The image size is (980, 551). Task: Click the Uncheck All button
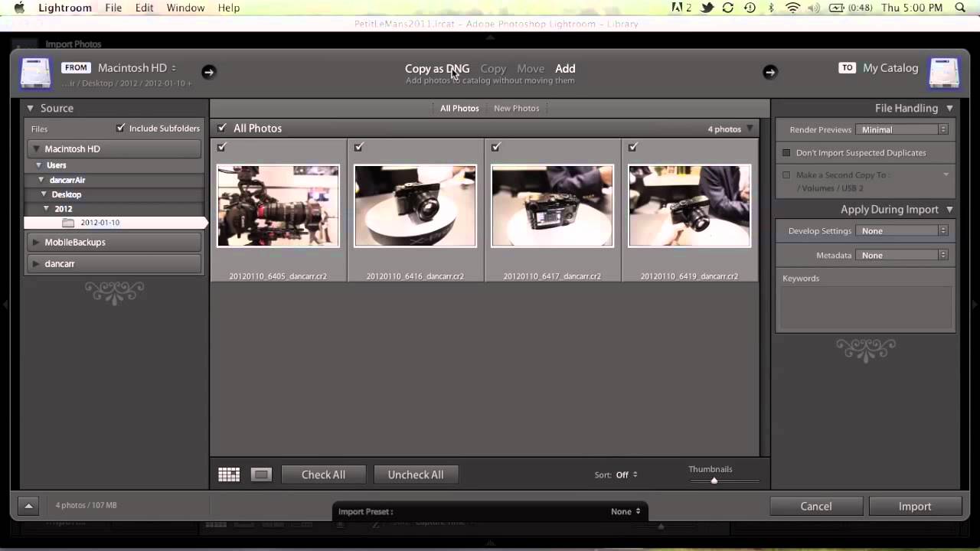[x=416, y=475]
